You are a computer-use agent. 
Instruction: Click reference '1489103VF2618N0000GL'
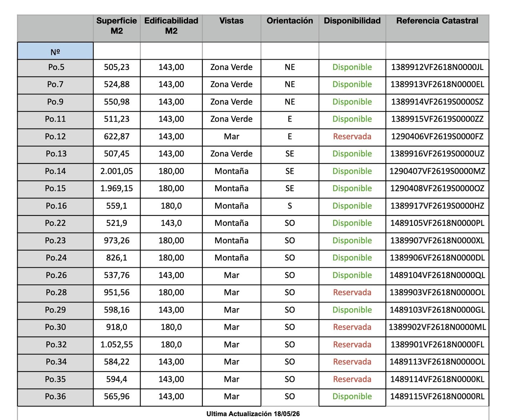[x=437, y=309]
